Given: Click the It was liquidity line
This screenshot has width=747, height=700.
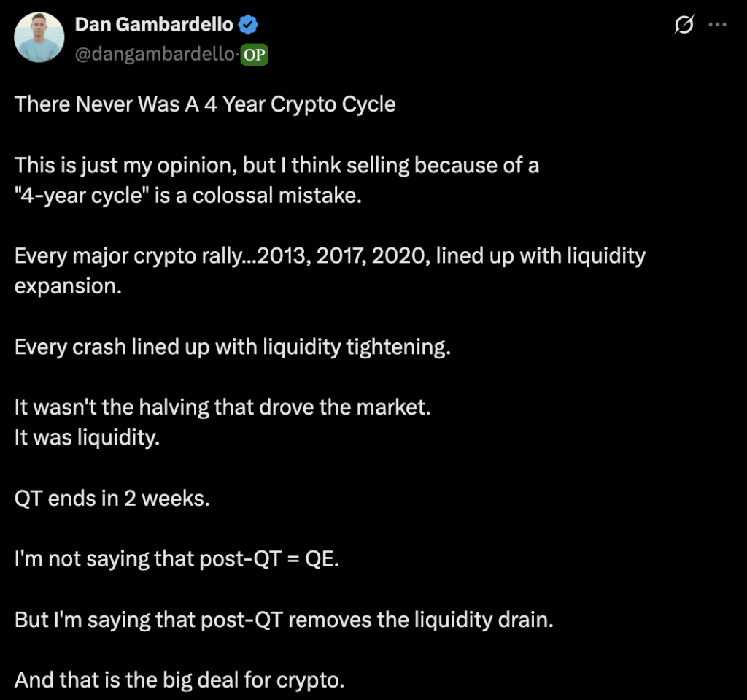Looking at the screenshot, I should pos(87,438).
